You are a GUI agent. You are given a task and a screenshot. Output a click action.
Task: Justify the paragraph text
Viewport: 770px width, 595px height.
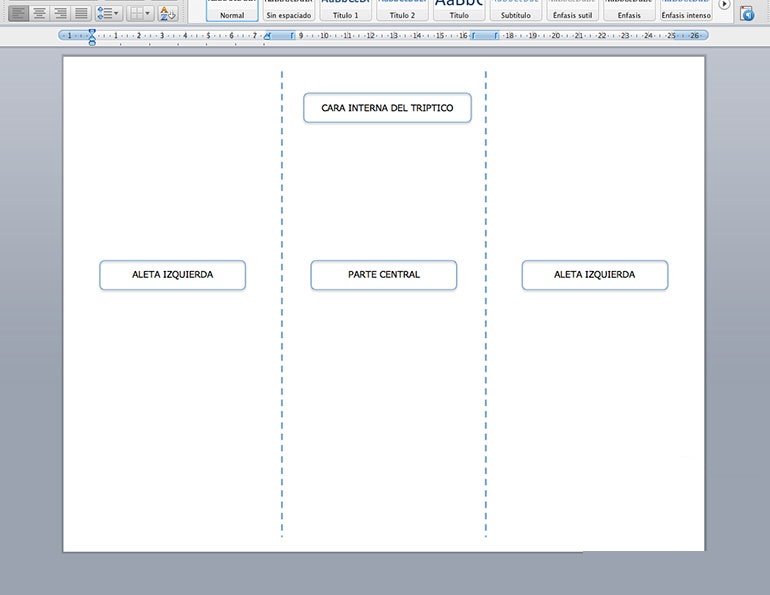point(82,13)
